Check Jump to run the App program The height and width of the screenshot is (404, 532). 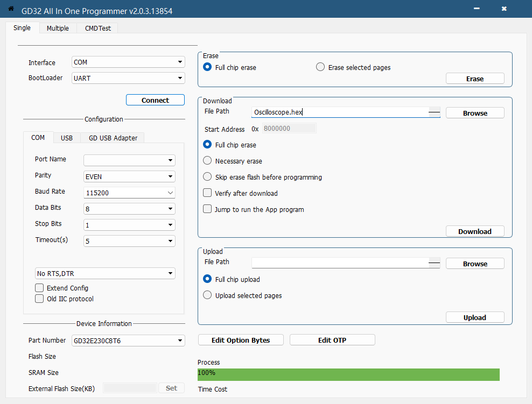(x=207, y=209)
